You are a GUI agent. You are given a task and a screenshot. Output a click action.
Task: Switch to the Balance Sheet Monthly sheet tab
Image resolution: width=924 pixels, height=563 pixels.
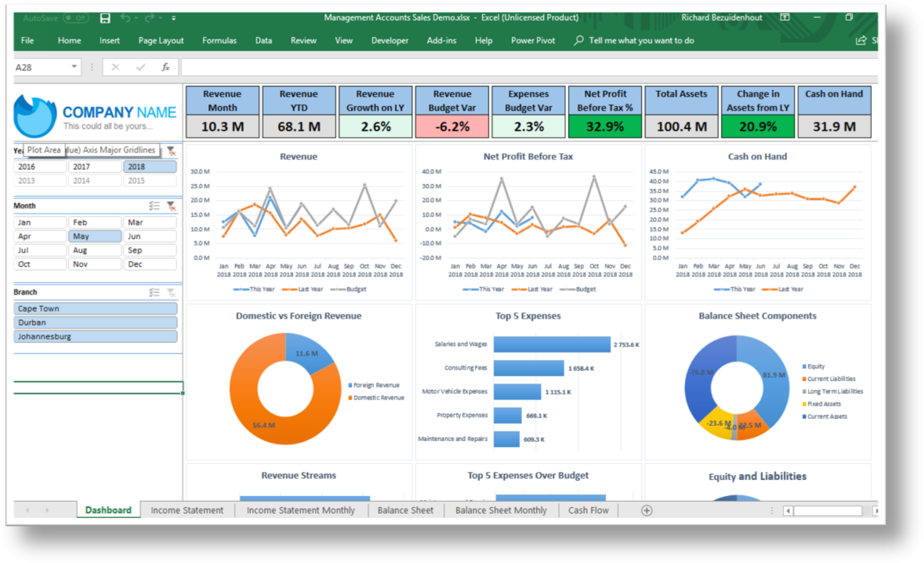(x=500, y=510)
